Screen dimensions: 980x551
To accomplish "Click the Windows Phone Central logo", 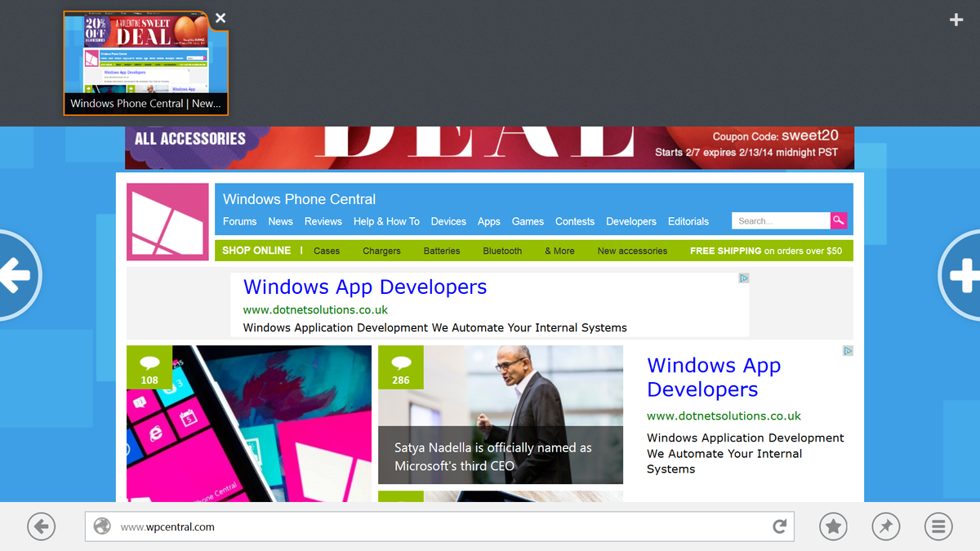I will click(x=167, y=221).
